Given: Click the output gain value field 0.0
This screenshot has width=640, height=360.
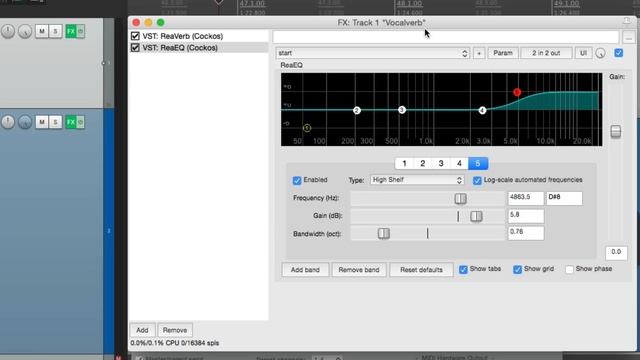Looking at the screenshot, I should pos(616,253).
